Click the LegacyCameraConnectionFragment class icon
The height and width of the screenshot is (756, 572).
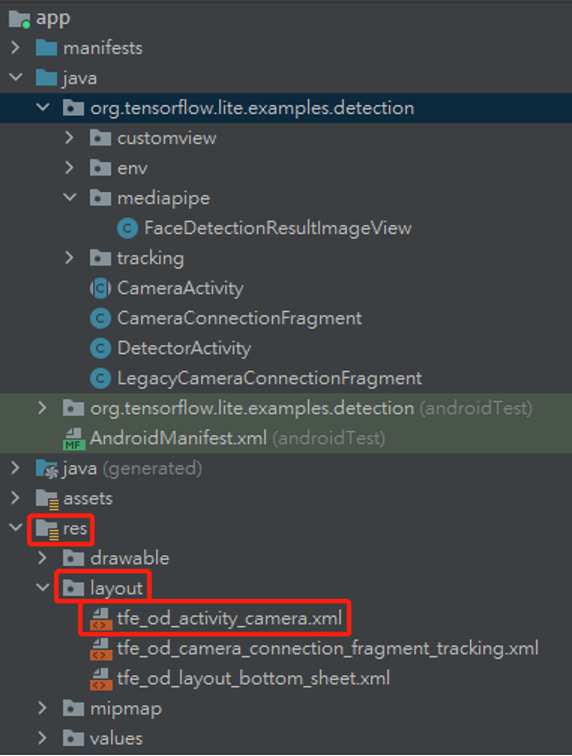pyautogui.click(x=100, y=378)
